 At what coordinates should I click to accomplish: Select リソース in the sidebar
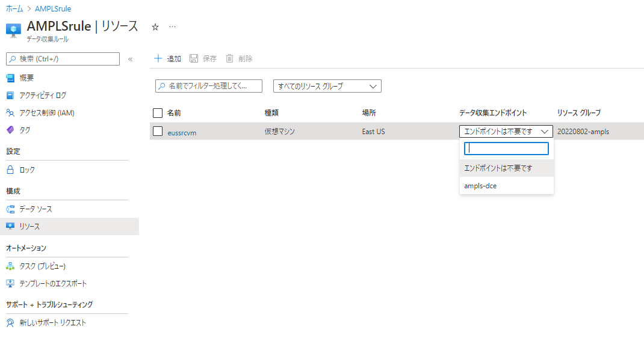69,226
